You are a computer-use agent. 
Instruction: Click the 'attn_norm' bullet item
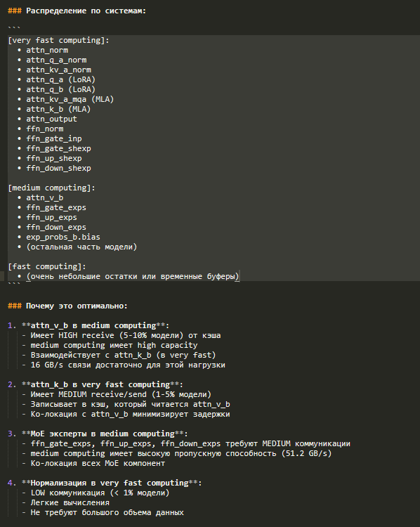pos(47,50)
